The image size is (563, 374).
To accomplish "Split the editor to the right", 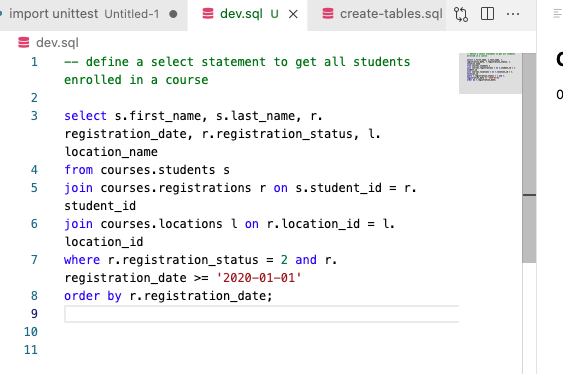I will point(487,14).
